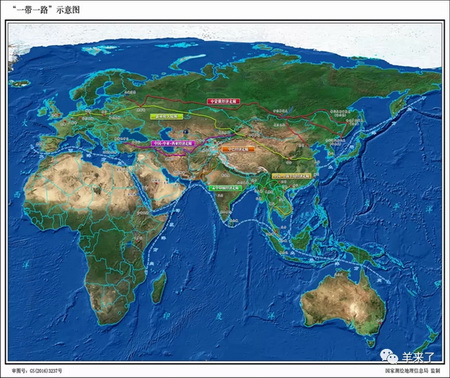Click the New Zealand islands at map corner
Image resolution: width=450 pixels, height=378 pixels.
pos(427,343)
